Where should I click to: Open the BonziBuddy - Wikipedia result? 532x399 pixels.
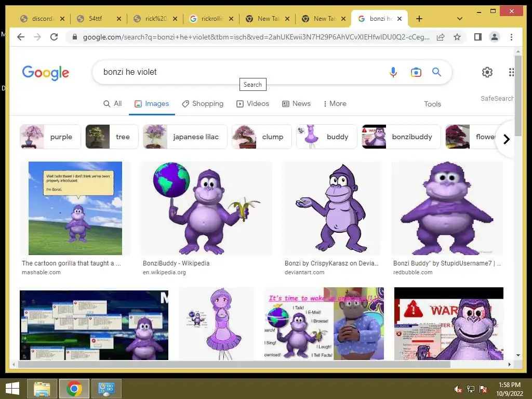pyautogui.click(x=176, y=263)
